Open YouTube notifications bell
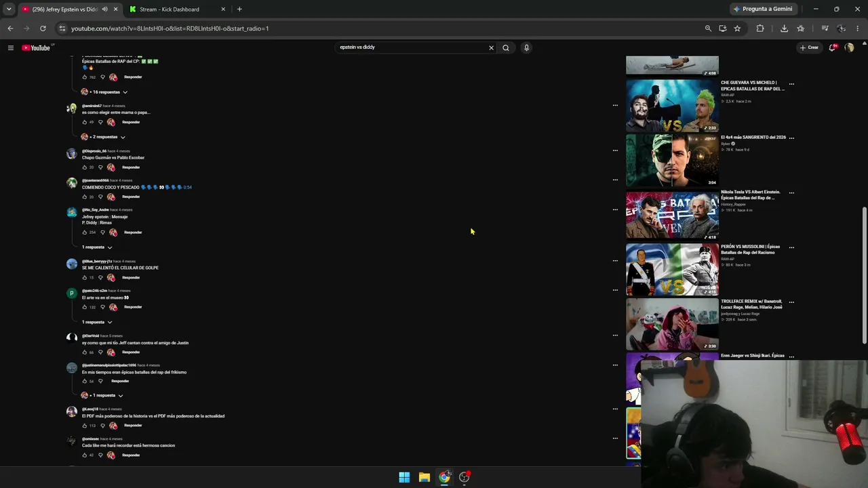The image size is (868, 488). [833, 47]
